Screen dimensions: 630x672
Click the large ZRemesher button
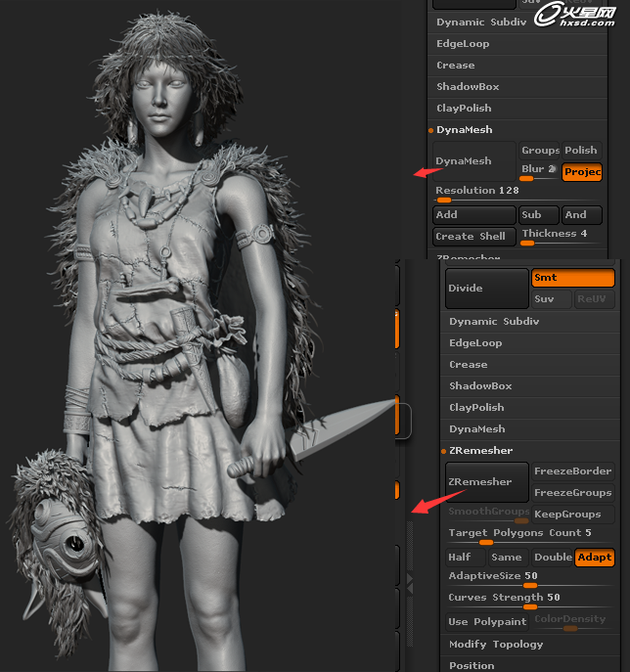tap(487, 482)
